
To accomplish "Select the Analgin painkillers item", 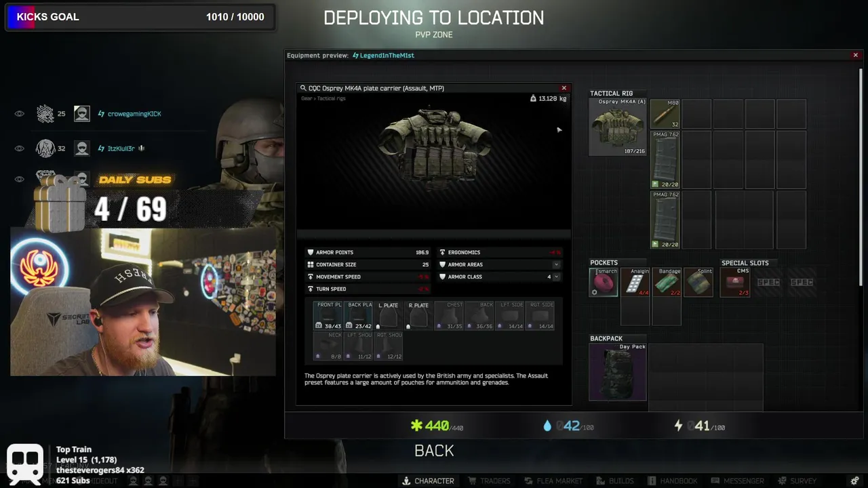I will coord(635,282).
